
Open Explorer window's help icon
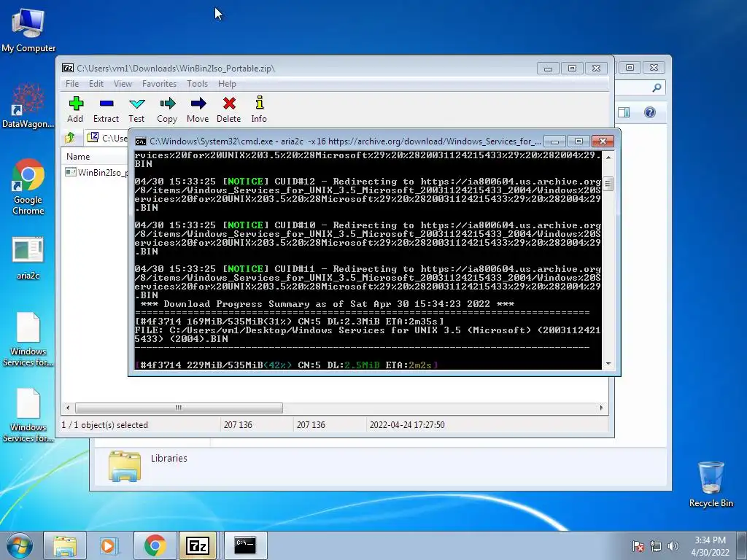[x=650, y=112]
